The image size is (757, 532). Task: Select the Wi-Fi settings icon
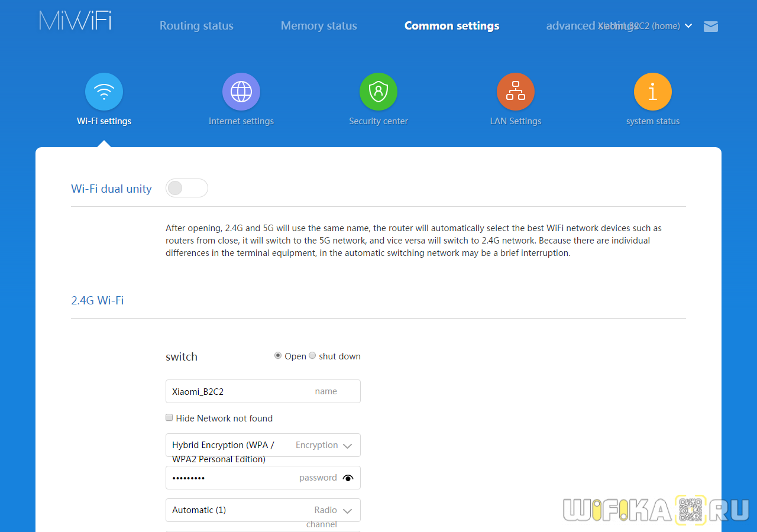pos(104,92)
